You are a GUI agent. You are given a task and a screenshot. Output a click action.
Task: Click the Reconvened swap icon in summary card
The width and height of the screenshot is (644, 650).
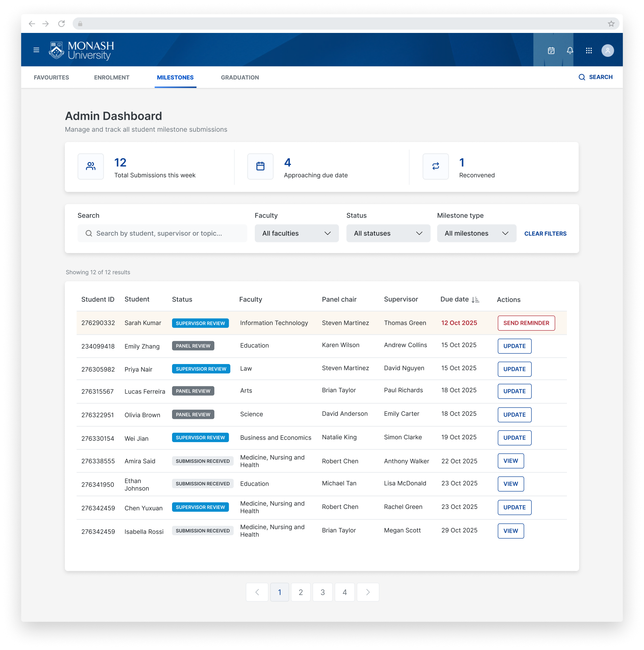pos(436,166)
